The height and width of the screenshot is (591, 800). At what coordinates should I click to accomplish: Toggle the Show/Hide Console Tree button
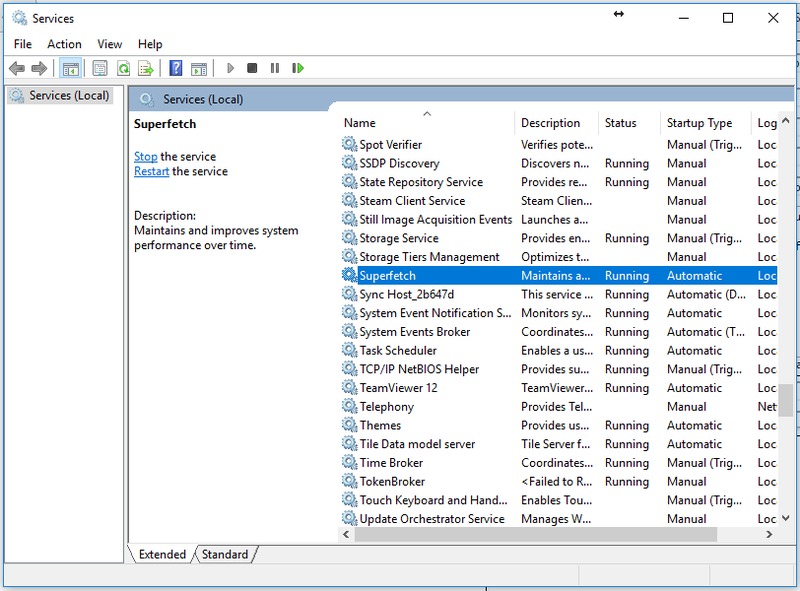(x=70, y=68)
